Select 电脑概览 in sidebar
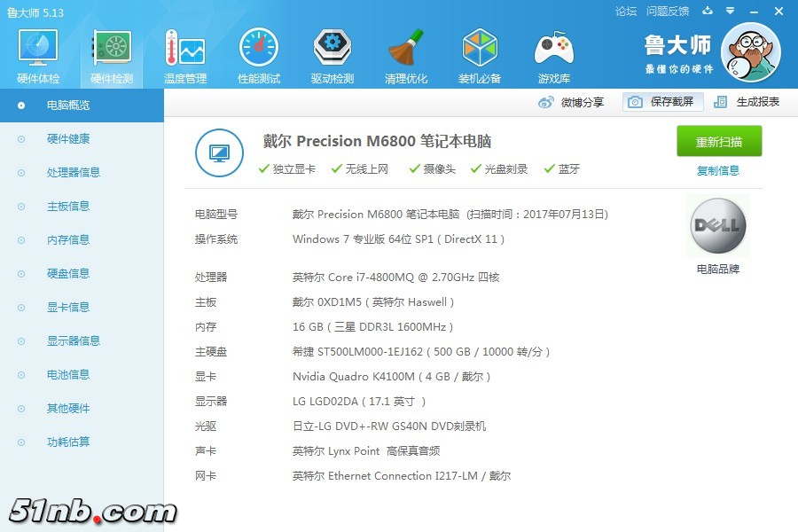This screenshot has width=798, height=532. coord(82,106)
